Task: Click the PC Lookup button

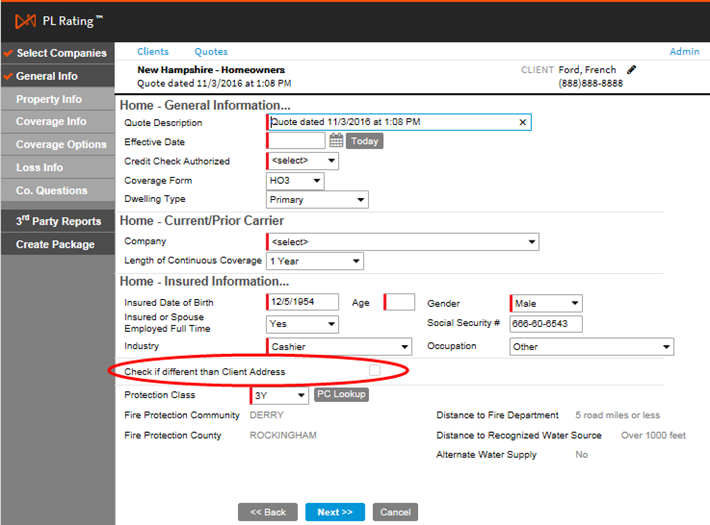Action: point(342,394)
